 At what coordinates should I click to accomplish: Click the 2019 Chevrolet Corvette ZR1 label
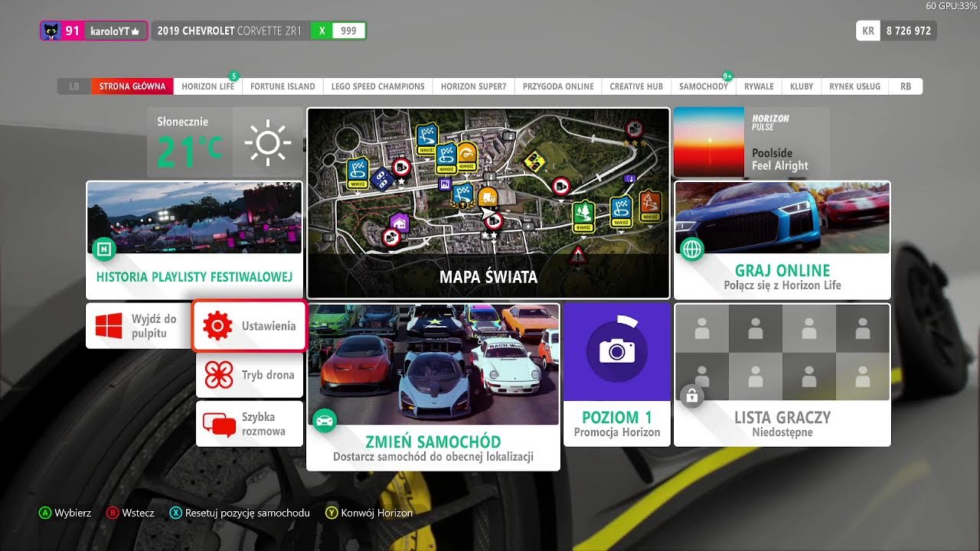pyautogui.click(x=230, y=31)
